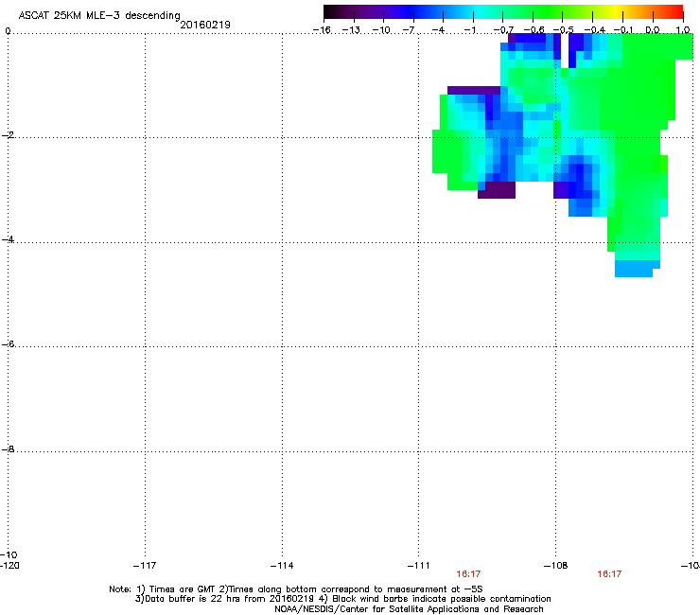Click the red 16:17 time right of -111
The width and height of the screenshot is (700, 615).
(x=468, y=574)
